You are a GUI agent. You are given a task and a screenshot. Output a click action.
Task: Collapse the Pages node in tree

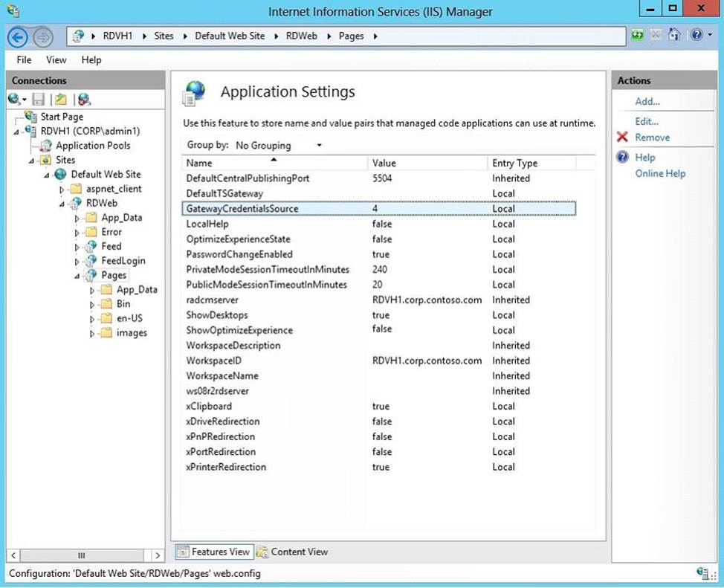coord(77,276)
